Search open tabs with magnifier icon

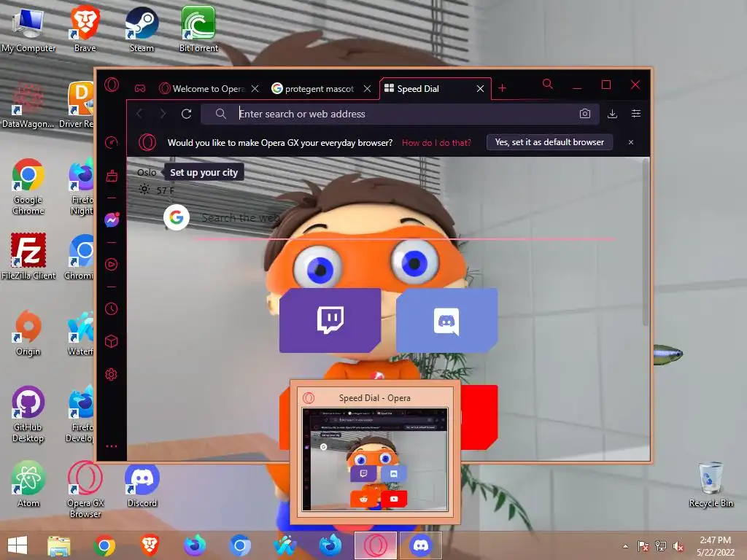coord(548,85)
